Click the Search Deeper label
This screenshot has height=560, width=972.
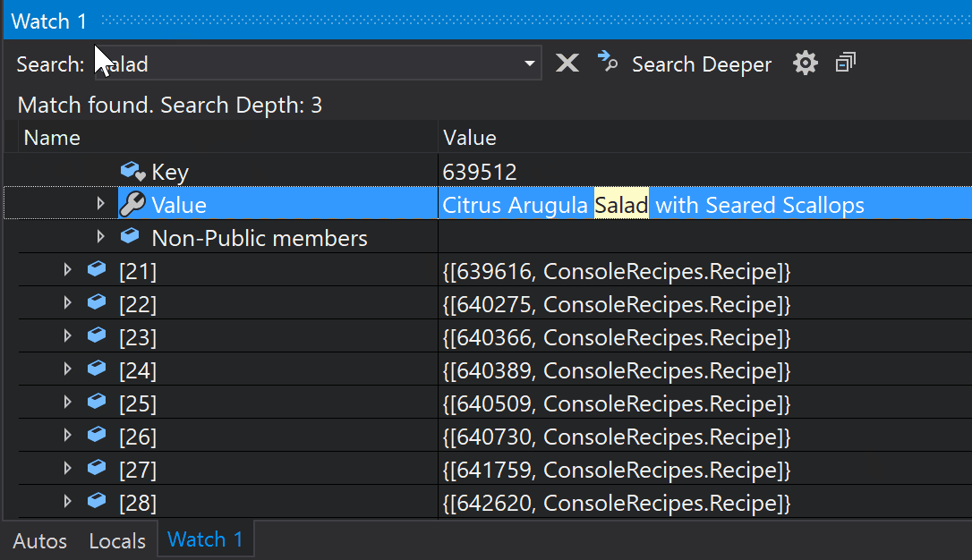click(702, 63)
